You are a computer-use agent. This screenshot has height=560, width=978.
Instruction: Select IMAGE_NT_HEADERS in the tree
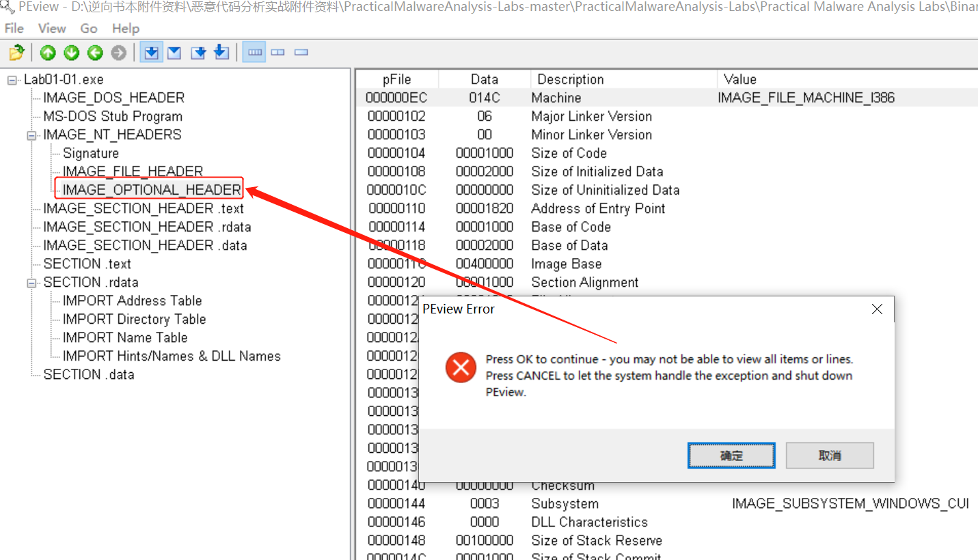click(112, 135)
